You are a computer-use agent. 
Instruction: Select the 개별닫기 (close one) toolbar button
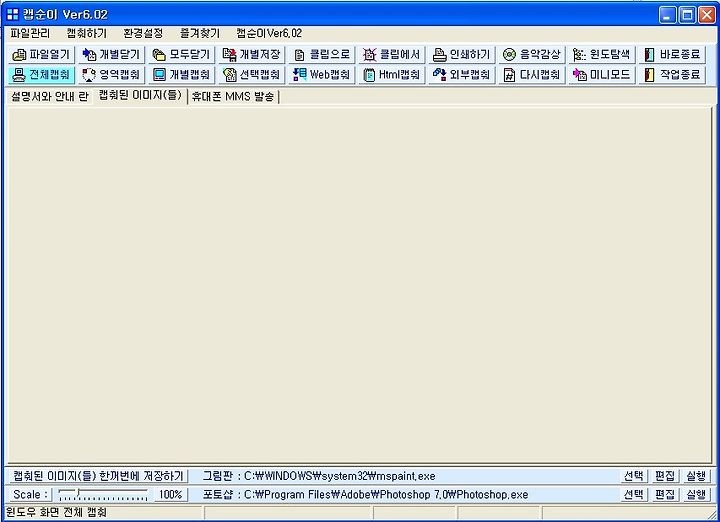(x=111, y=55)
